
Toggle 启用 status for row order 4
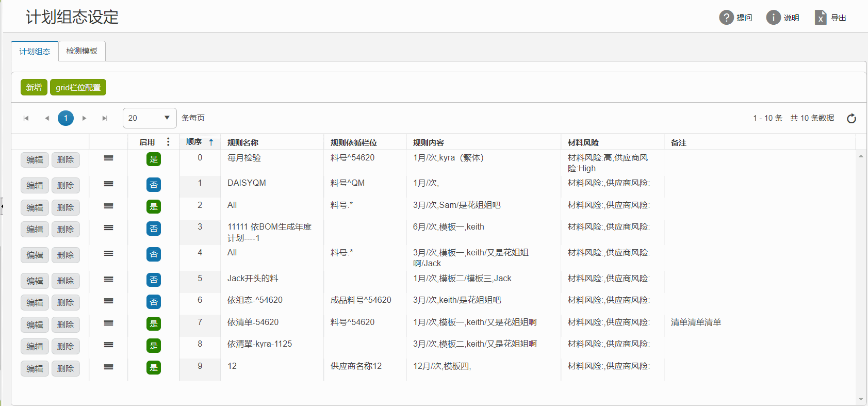pyautogui.click(x=154, y=254)
